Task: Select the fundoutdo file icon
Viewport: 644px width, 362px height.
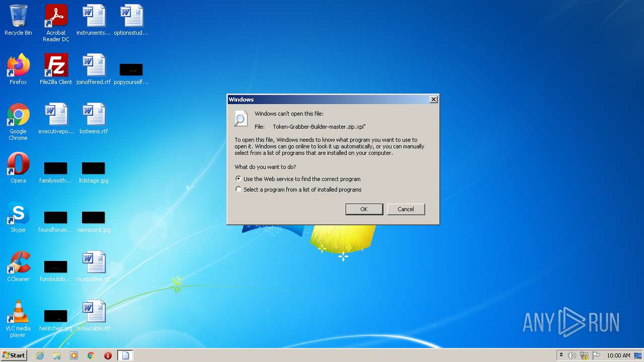Action: click(56, 270)
